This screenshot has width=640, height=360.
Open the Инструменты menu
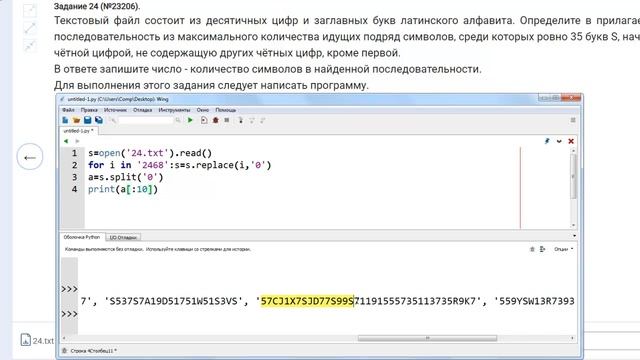pos(174,110)
